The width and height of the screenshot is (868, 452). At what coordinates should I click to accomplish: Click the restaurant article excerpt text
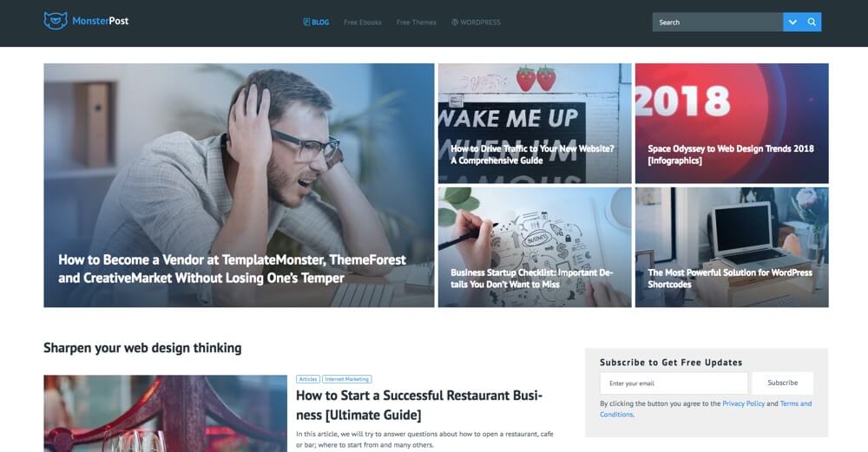click(x=424, y=439)
